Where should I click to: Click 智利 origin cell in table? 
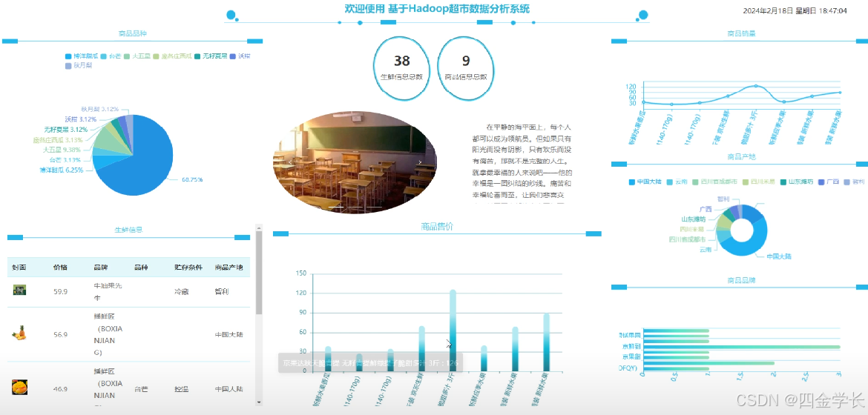tap(222, 291)
